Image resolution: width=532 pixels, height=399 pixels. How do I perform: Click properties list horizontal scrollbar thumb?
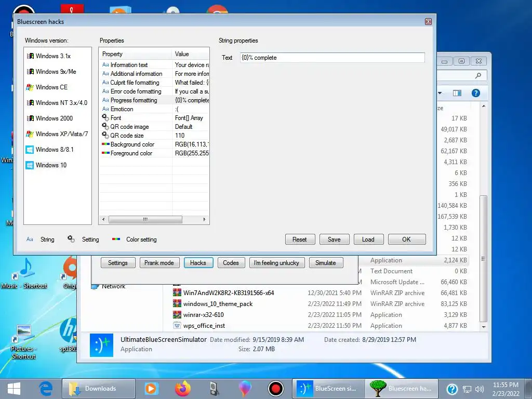pos(145,220)
